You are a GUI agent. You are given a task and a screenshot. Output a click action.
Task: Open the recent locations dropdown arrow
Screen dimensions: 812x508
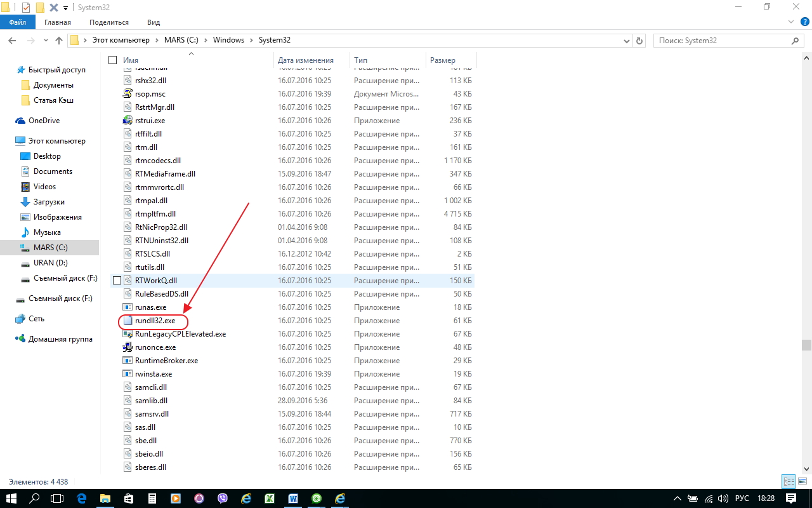[46, 40]
